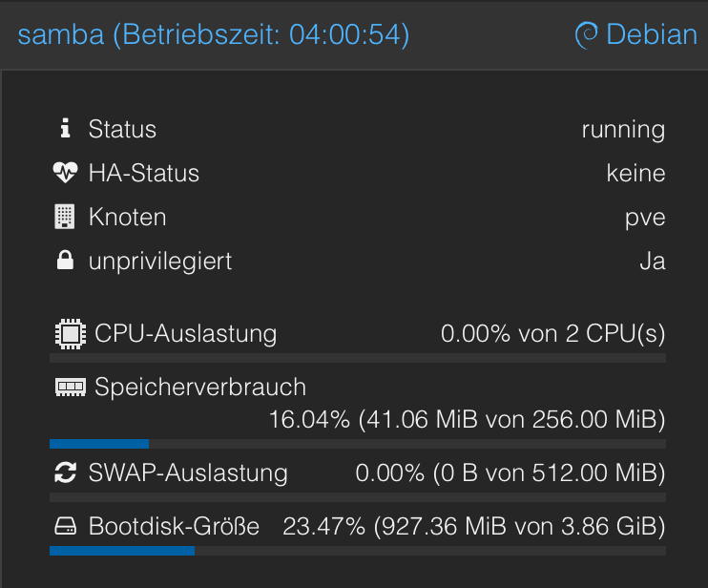Click the samba Betriebszeit title
Viewport: 708px width, 588px height.
tap(214, 34)
